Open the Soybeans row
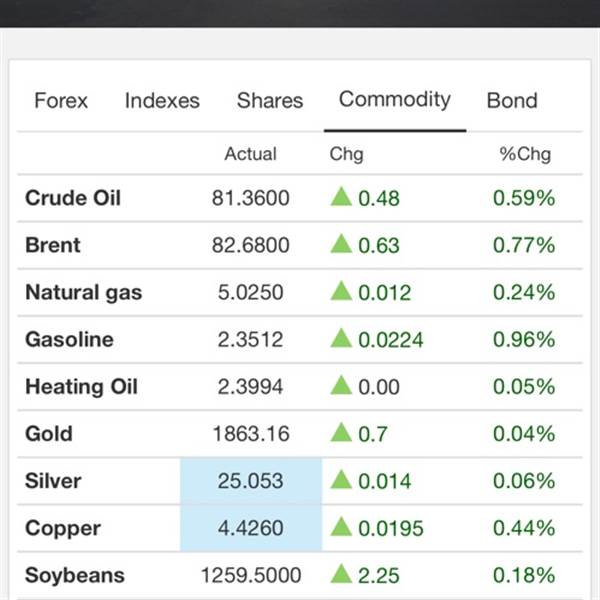 (300, 575)
